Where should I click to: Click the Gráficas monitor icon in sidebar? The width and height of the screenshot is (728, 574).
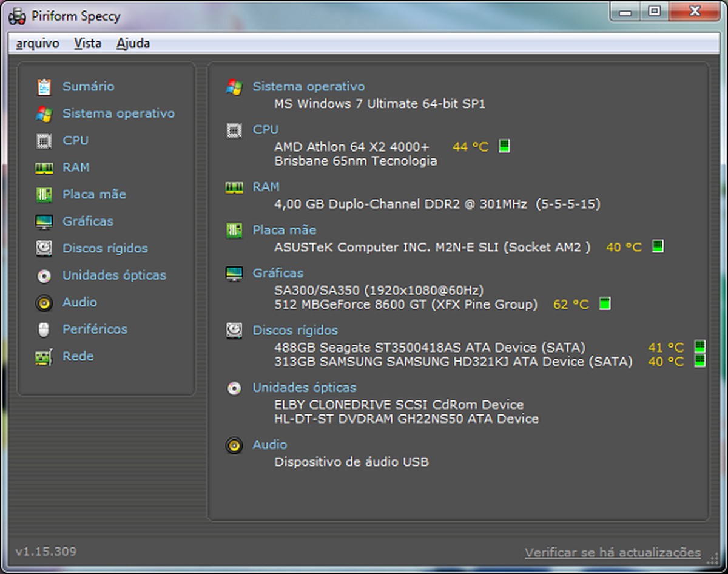point(44,221)
